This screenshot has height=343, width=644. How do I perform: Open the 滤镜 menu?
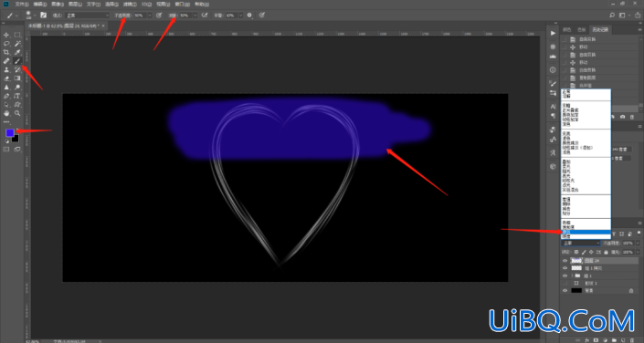(x=129, y=4)
